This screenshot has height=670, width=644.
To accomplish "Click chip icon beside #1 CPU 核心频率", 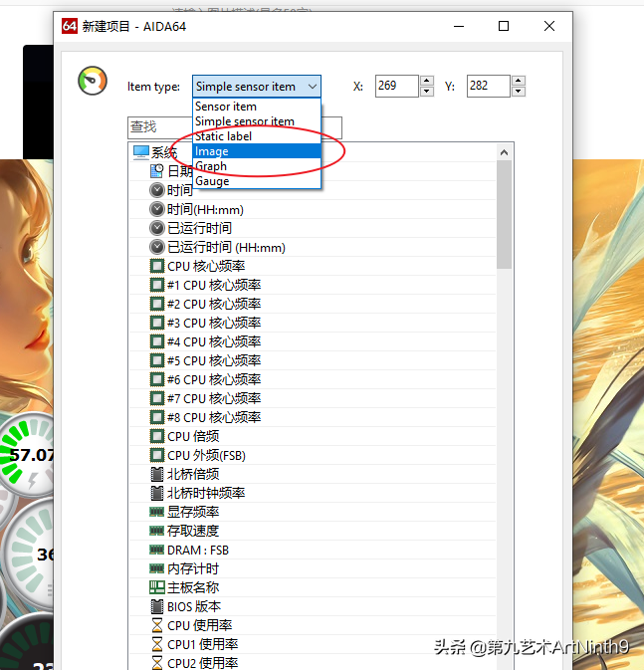I will tap(157, 285).
